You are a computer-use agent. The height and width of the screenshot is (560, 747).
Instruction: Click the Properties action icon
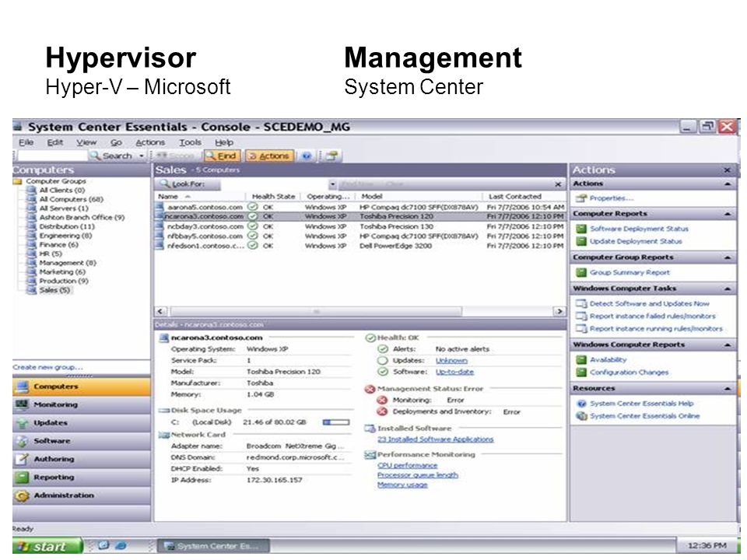[580, 198]
